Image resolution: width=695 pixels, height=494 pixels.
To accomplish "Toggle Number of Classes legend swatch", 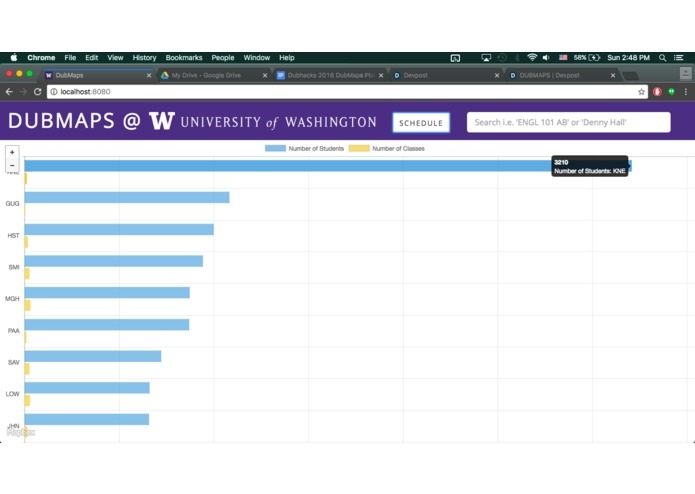I will (x=359, y=148).
